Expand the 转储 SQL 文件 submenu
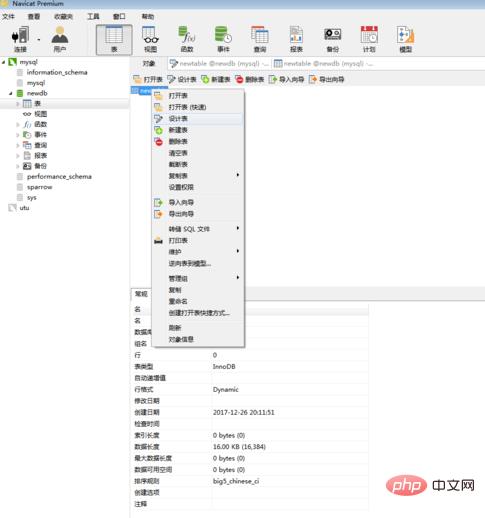The image size is (485, 518). [198, 229]
